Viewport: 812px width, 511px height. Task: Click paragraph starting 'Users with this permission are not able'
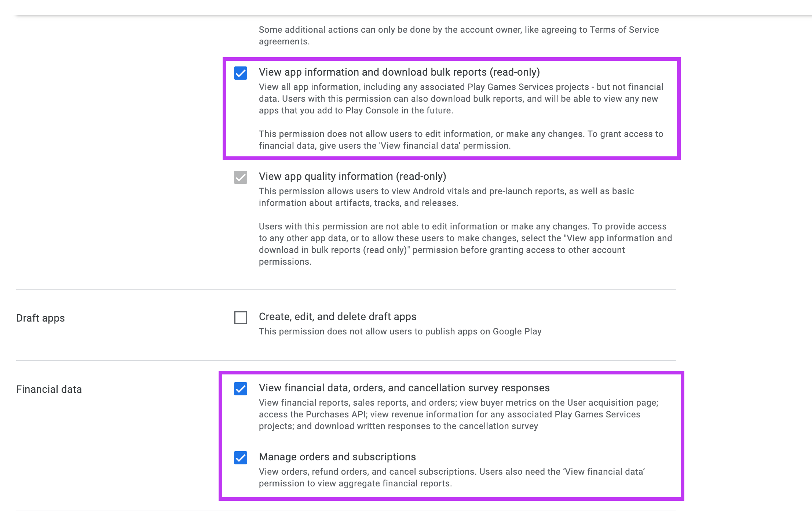coord(465,244)
